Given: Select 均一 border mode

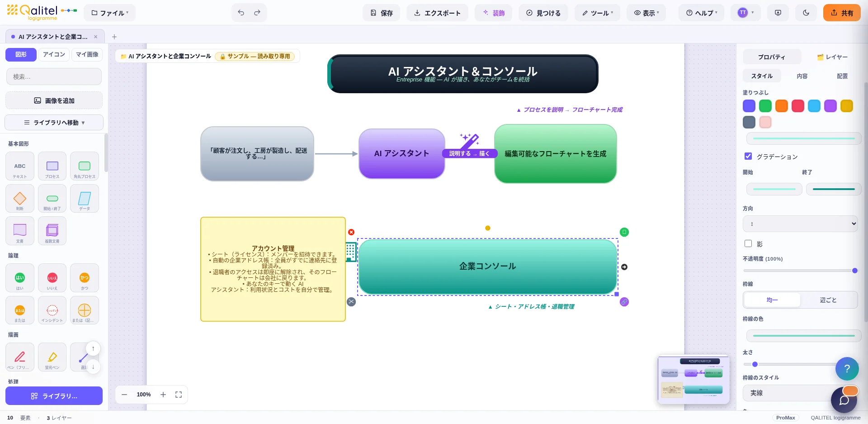Looking at the screenshot, I should (x=772, y=300).
